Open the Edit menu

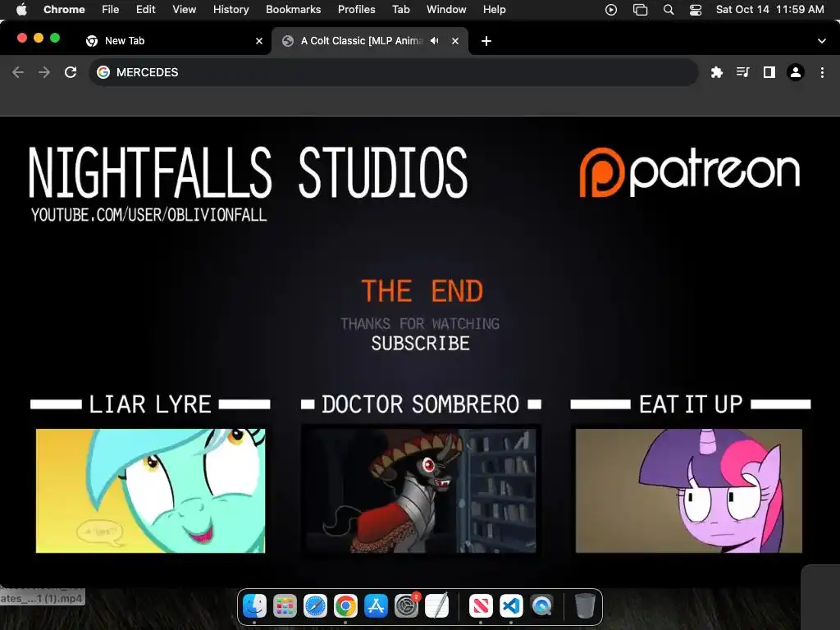click(x=146, y=9)
